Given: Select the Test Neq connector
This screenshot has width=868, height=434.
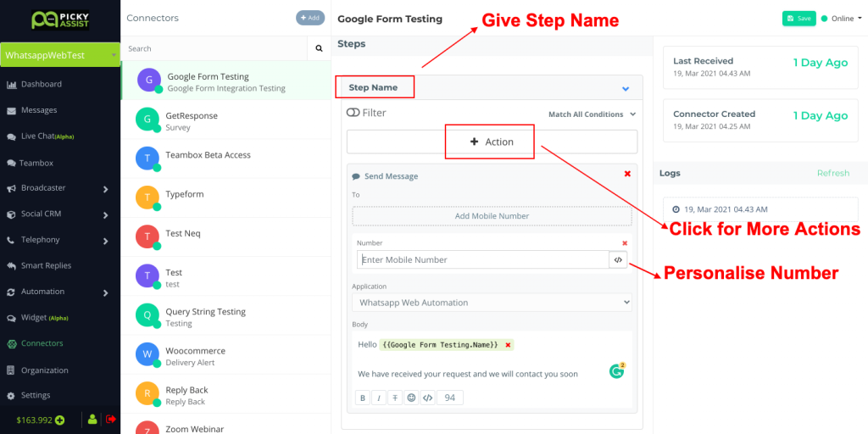Looking at the screenshot, I should [x=225, y=237].
